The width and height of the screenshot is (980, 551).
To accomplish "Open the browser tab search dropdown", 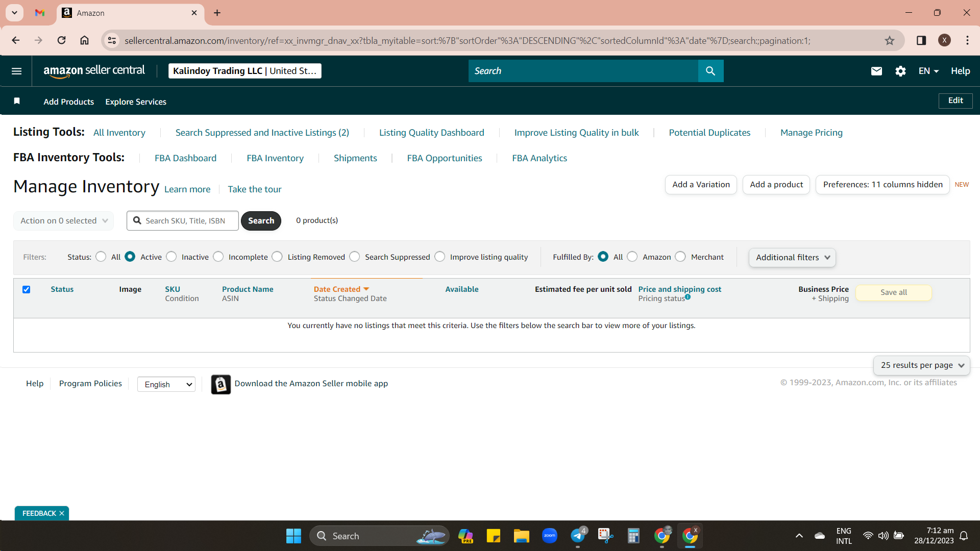I will pos(15,13).
